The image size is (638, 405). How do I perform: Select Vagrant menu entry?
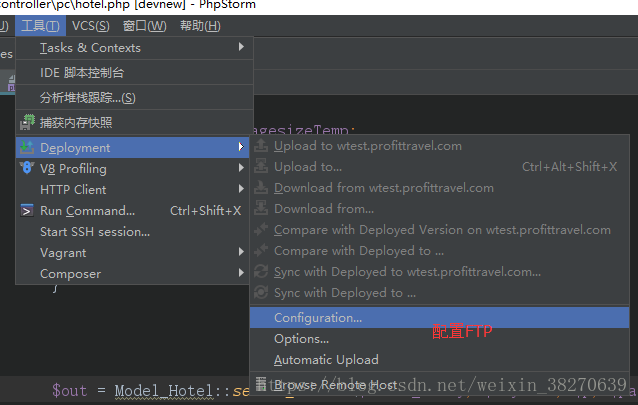pyautogui.click(x=133, y=253)
